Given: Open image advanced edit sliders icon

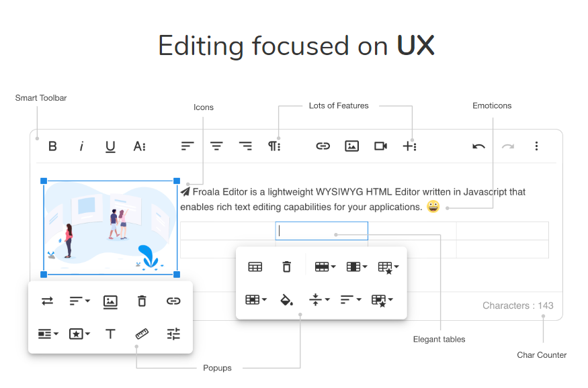Looking at the screenshot, I should 173,334.
